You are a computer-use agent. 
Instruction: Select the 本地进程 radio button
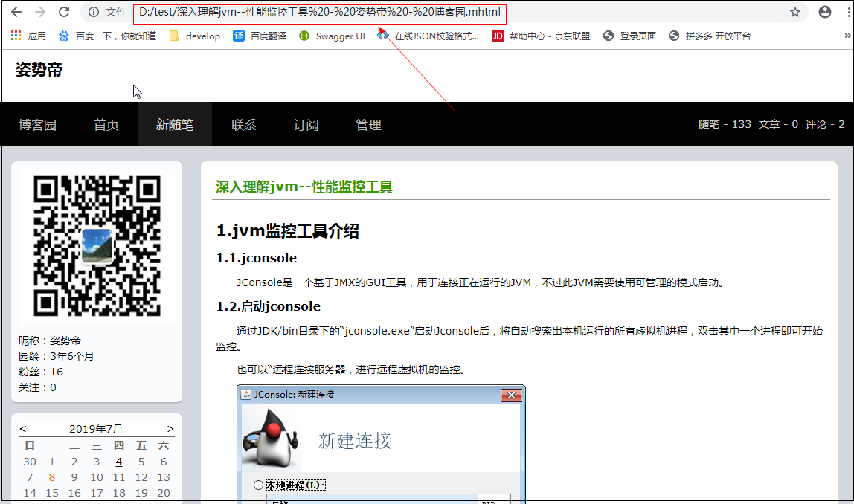coord(259,485)
